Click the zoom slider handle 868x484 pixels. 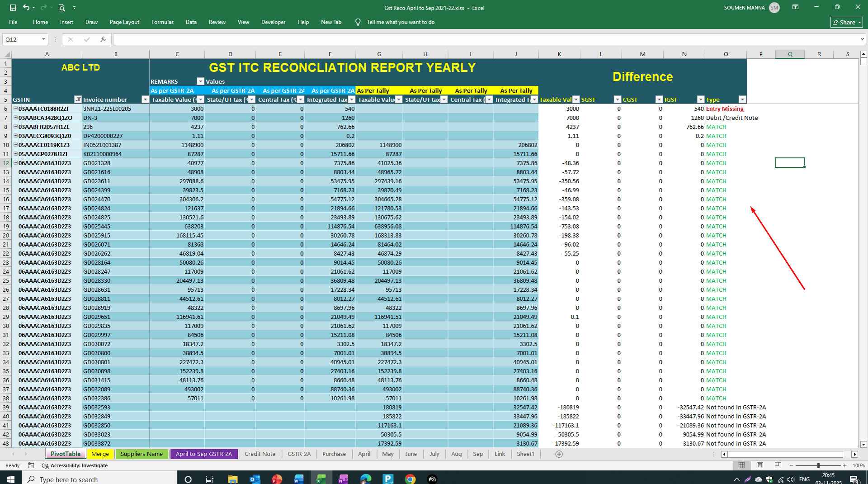pos(818,465)
